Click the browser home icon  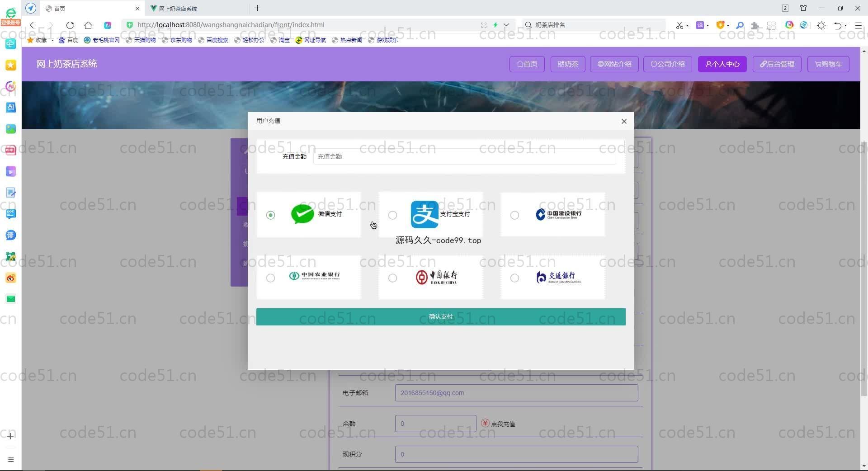click(x=88, y=25)
